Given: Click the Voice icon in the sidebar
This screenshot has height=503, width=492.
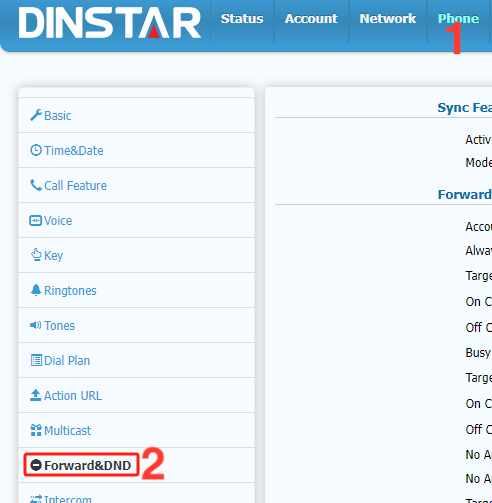Looking at the screenshot, I should [x=36, y=221].
